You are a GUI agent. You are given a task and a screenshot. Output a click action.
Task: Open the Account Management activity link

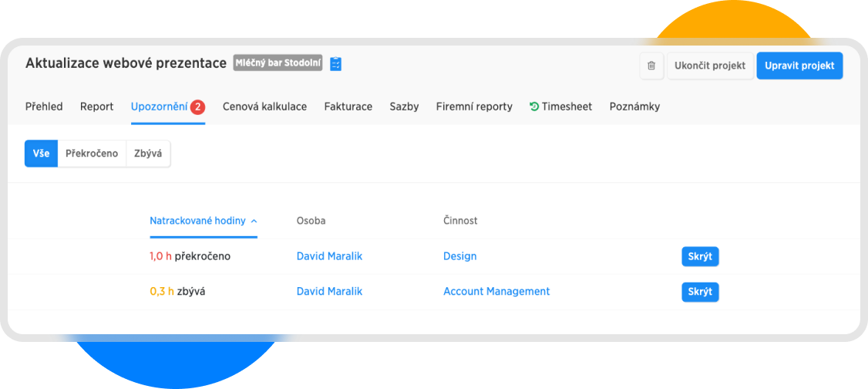(496, 292)
